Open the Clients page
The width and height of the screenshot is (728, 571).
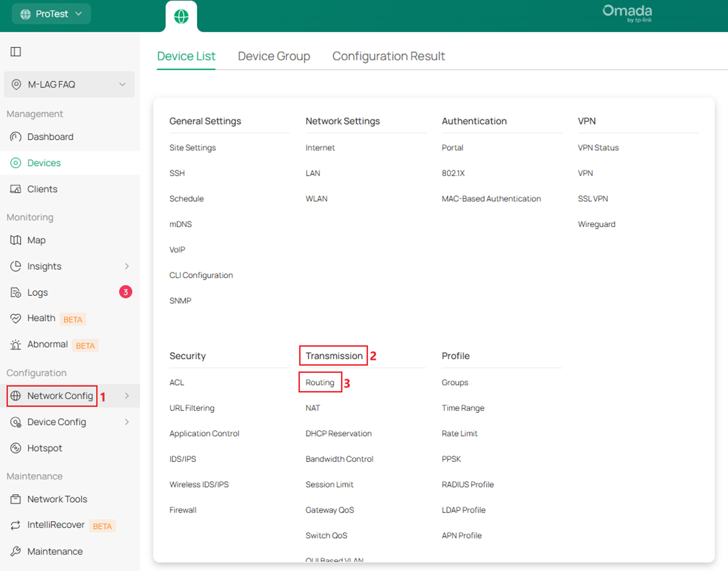[x=42, y=189]
